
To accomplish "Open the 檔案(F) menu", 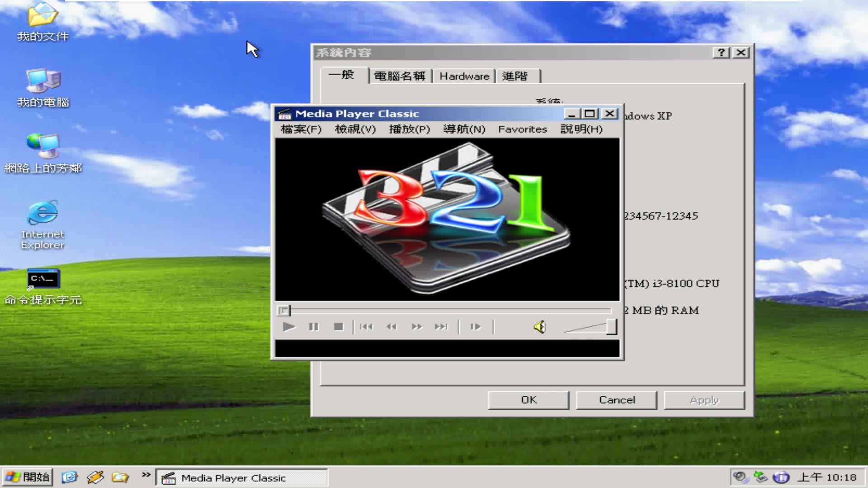I will [300, 129].
